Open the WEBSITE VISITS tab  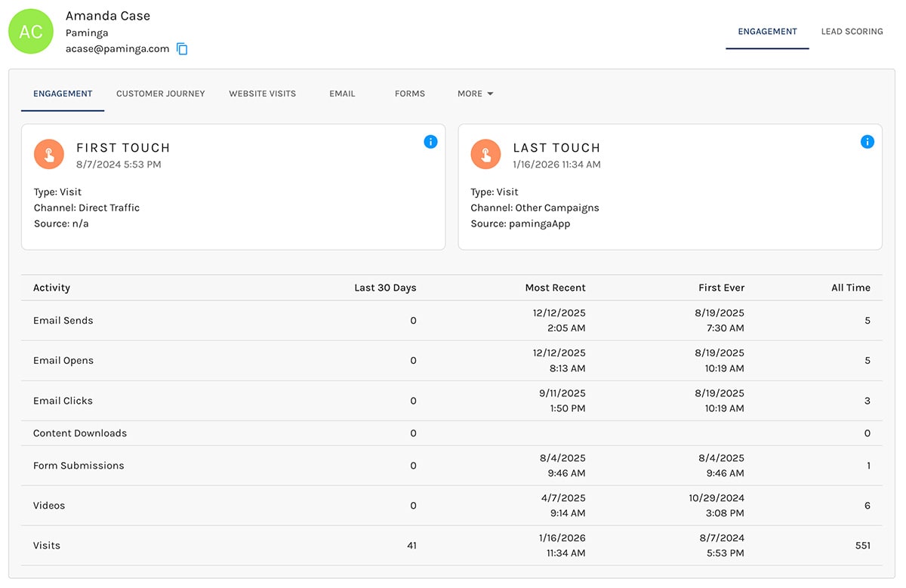pos(262,93)
